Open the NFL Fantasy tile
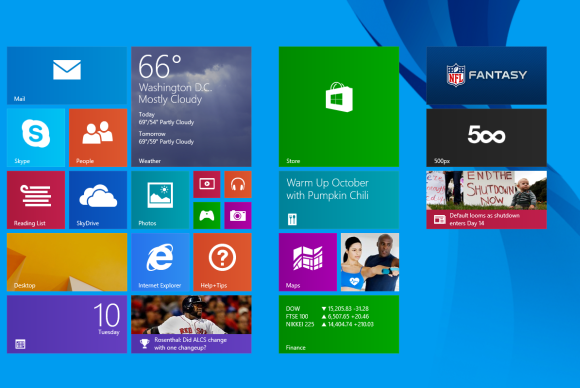The height and width of the screenshot is (388, 580). 486,75
